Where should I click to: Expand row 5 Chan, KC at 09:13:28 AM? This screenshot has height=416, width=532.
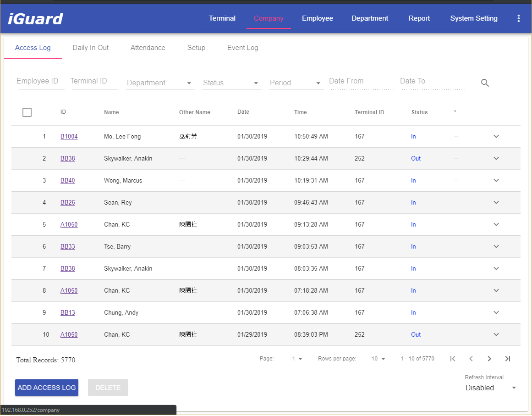tap(496, 224)
